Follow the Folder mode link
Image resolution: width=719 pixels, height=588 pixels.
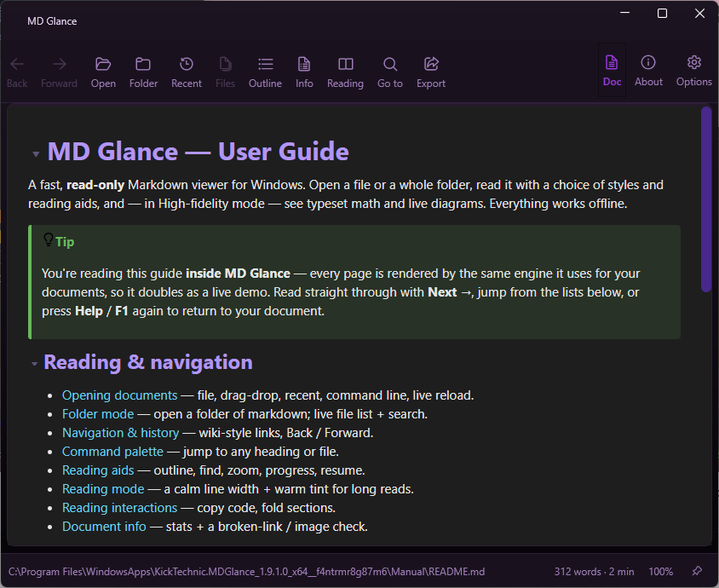tap(98, 414)
